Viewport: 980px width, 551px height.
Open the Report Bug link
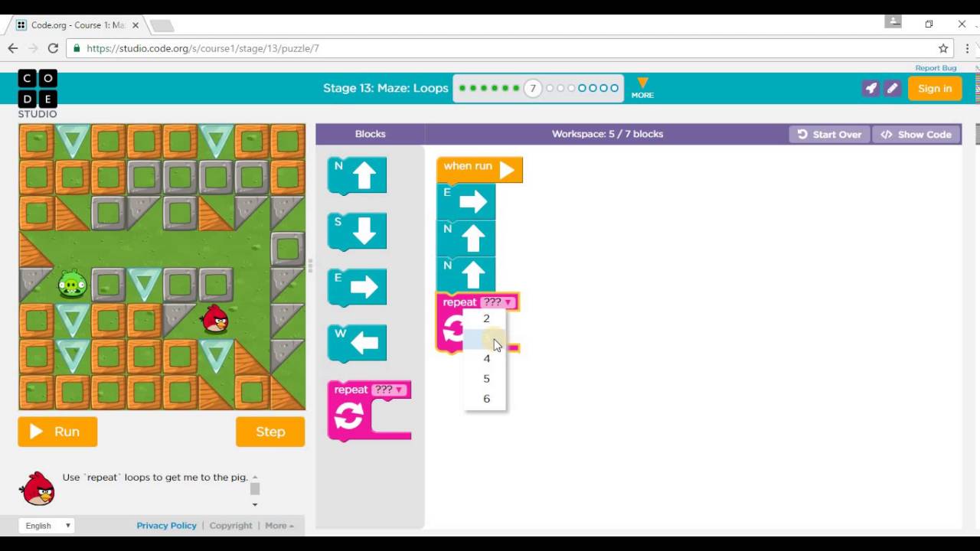click(x=936, y=68)
